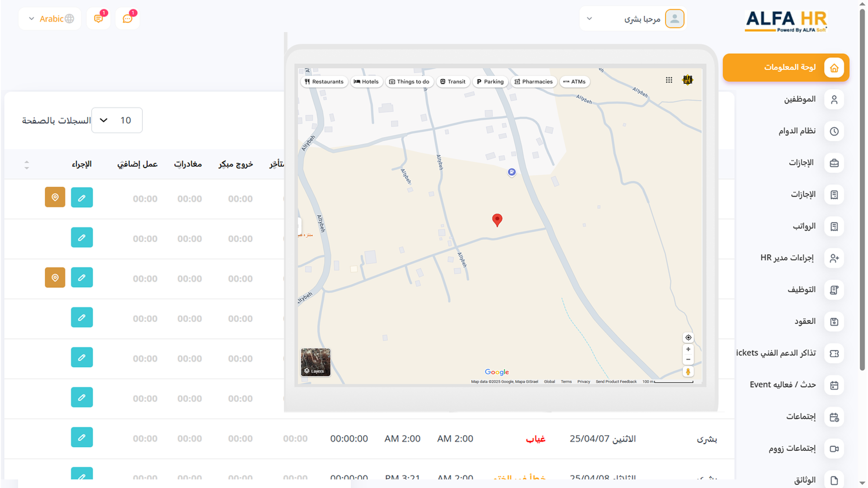Click the Street View pegman icon

click(x=688, y=372)
